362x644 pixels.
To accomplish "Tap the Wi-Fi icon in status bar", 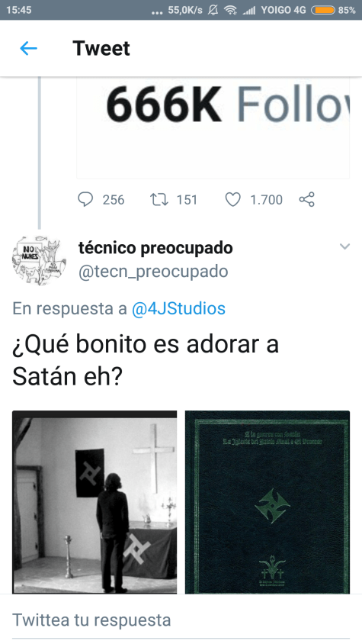I will click(231, 10).
